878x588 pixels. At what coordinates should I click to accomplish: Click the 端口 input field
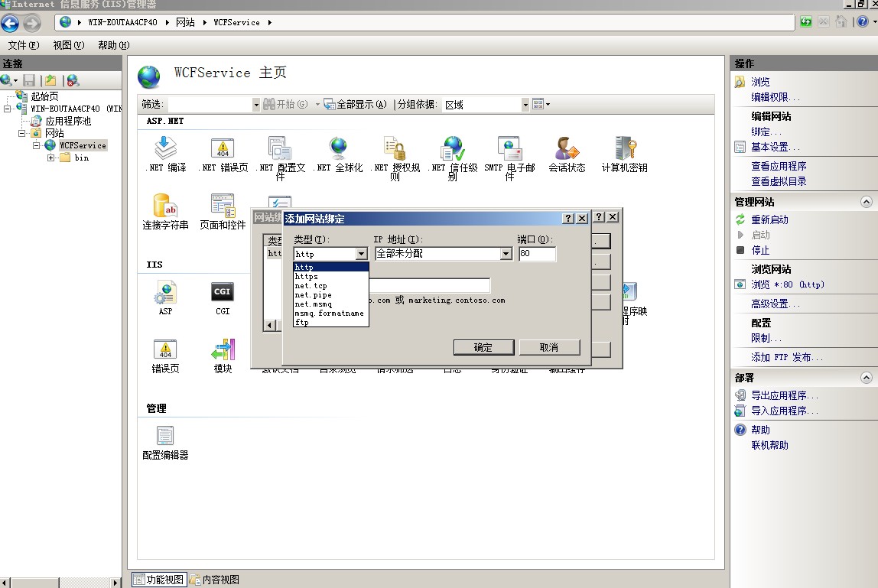point(537,254)
